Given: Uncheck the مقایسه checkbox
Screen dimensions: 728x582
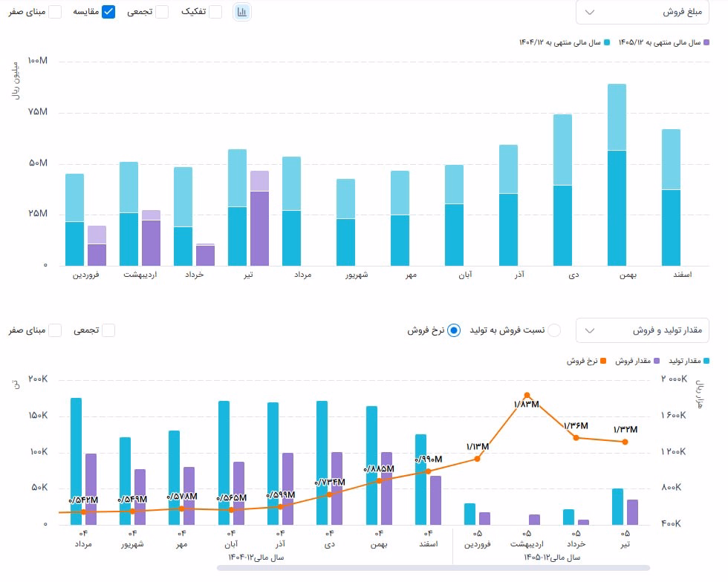Looking at the screenshot, I should click(108, 12).
